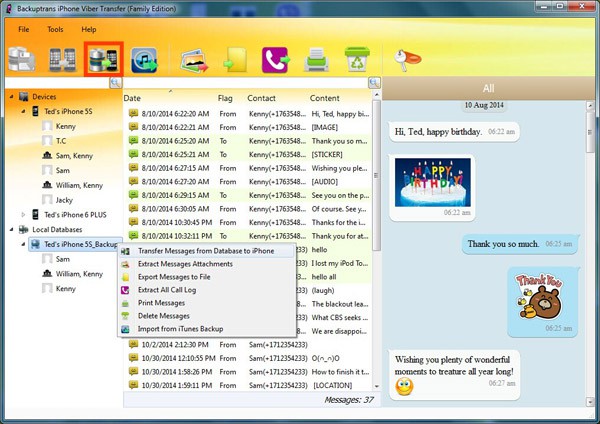Click the Thank You bear sticker
The image size is (600, 424).
pyautogui.click(x=540, y=297)
